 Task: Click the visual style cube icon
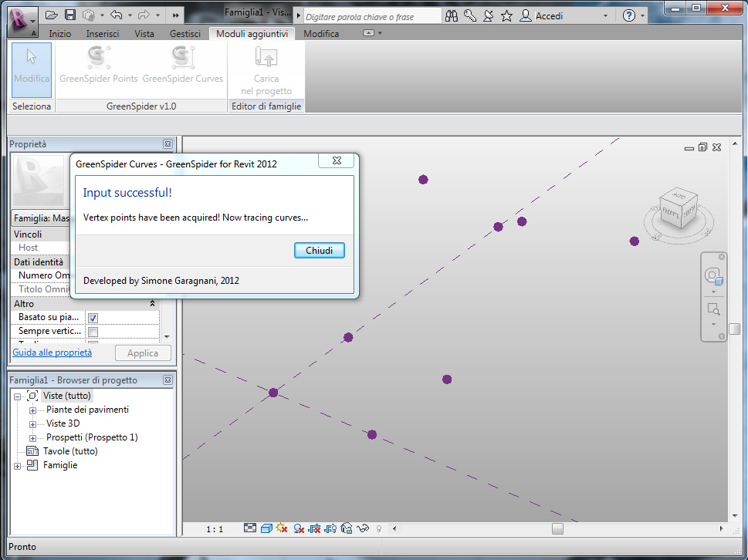tap(266, 528)
